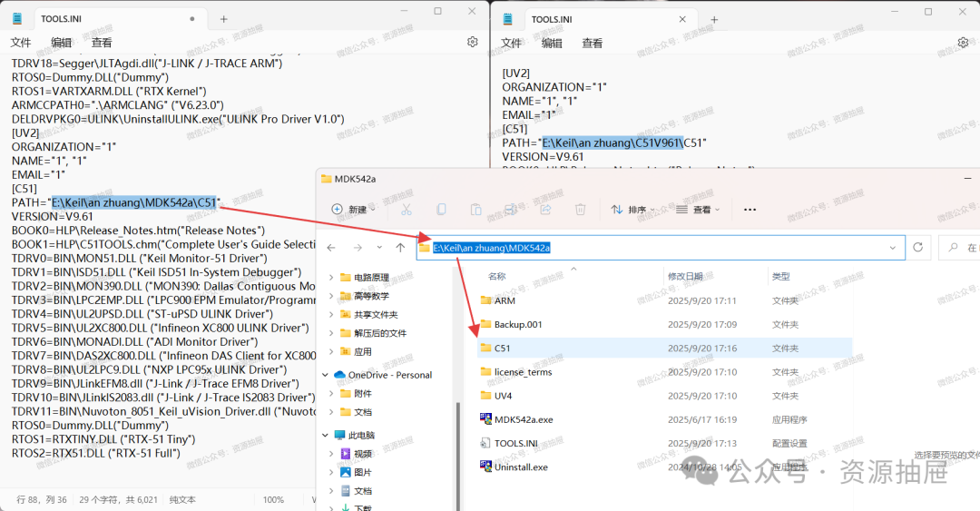Select the ARM folder in file list
Image resolution: width=980 pixels, height=511 pixels.
666,300
